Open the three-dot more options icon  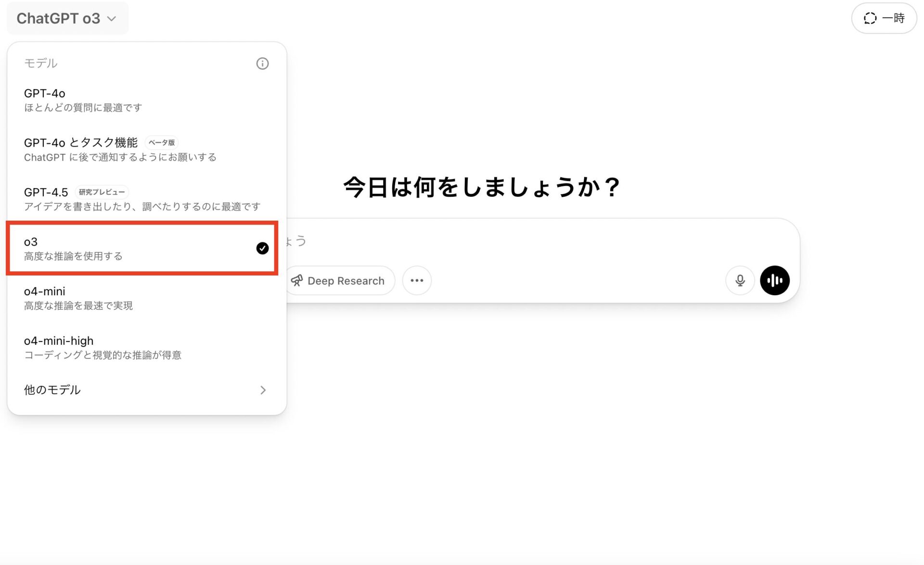[x=417, y=280]
